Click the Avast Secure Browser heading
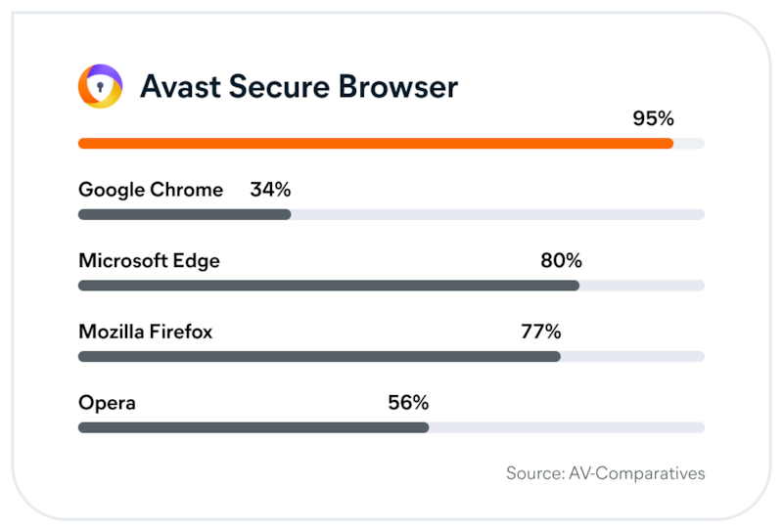The image size is (783, 532). [x=299, y=87]
